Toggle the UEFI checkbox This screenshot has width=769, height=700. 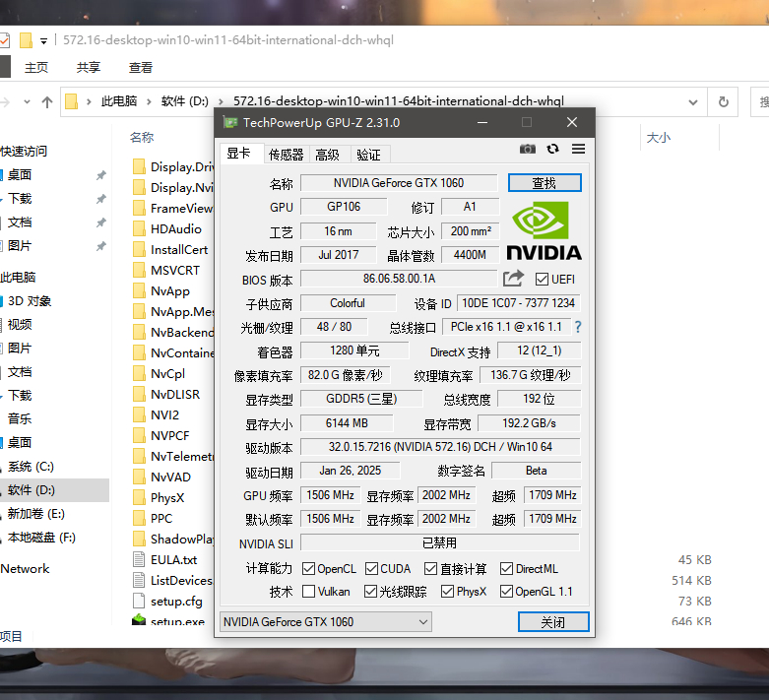click(542, 280)
